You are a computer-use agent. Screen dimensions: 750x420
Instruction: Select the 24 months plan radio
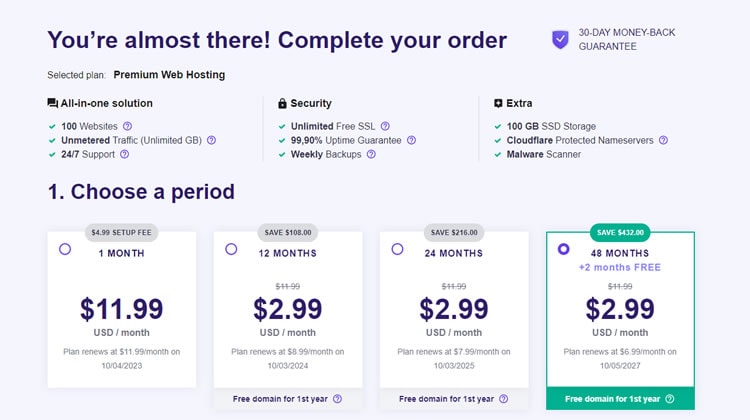397,249
